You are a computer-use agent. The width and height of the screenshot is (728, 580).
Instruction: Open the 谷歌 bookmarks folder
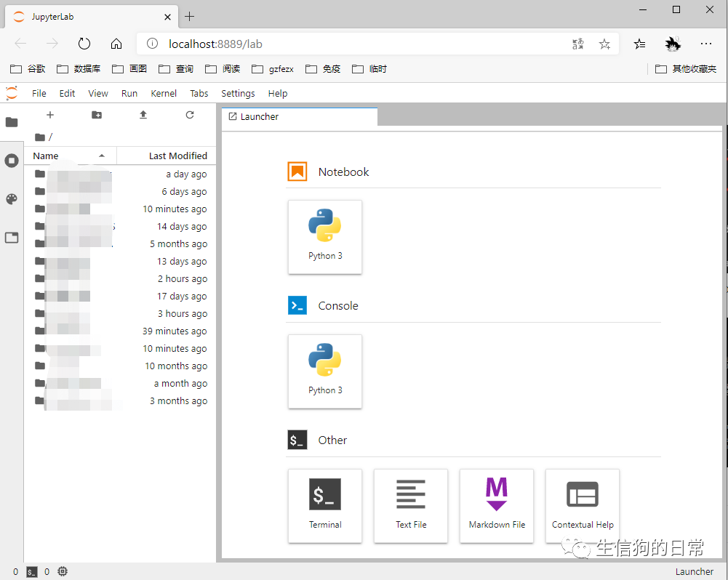(28, 68)
